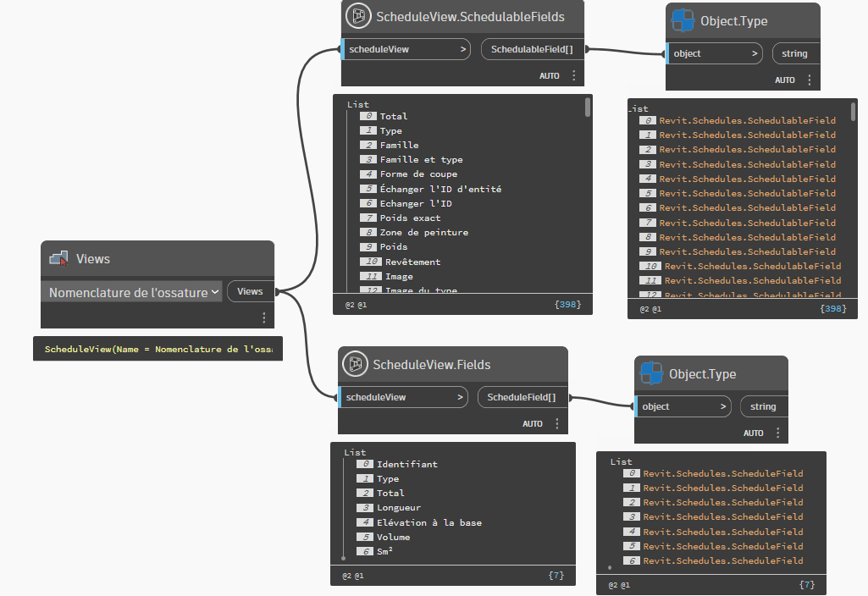Viewport: 868px width, 596px height.
Task: Open the ScheduleView.Fields three-dot menu
Action: (557, 424)
